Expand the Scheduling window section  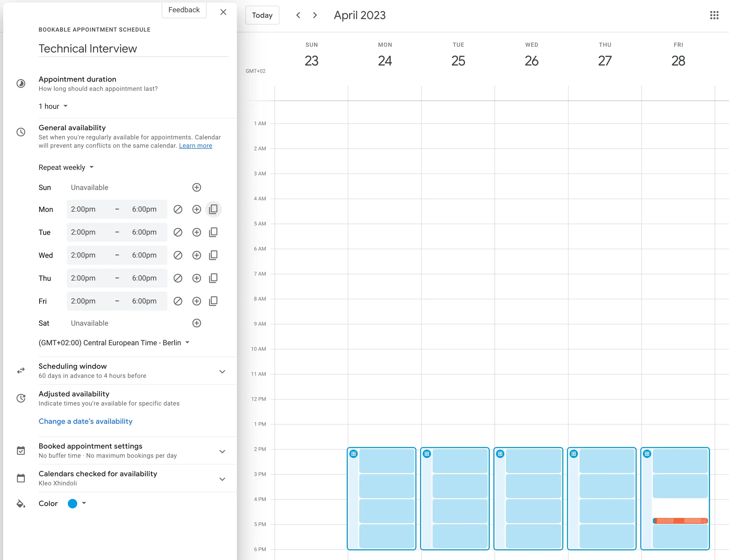click(223, 371)
